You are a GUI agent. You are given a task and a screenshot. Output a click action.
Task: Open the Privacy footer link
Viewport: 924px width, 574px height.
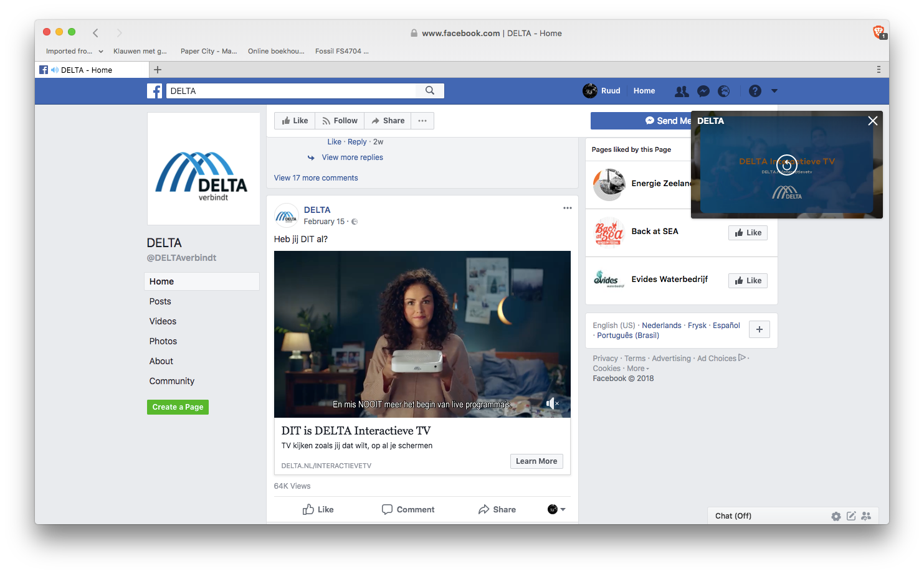[605, 359]
